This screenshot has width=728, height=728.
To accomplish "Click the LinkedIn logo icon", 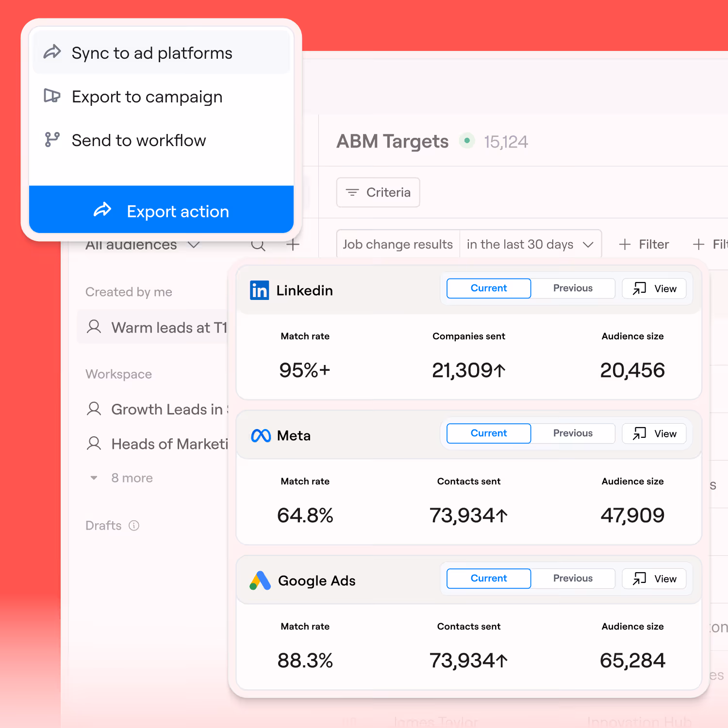I will tap(260, 290).
